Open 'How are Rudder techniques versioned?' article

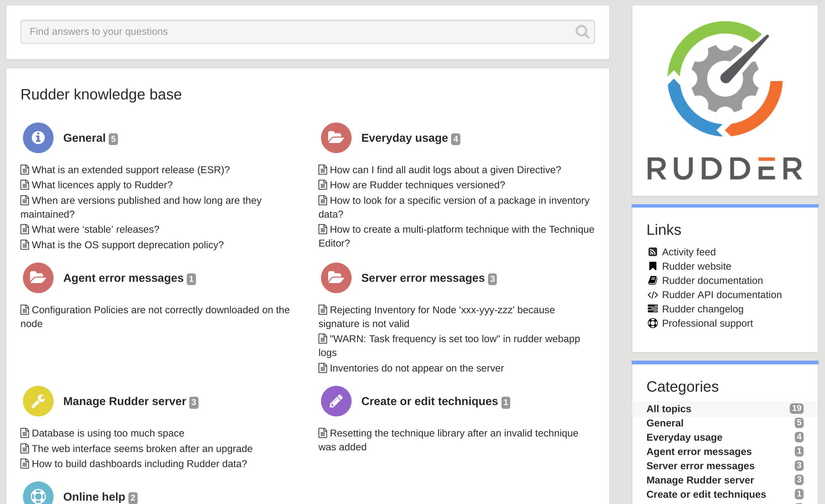[418, 185]
